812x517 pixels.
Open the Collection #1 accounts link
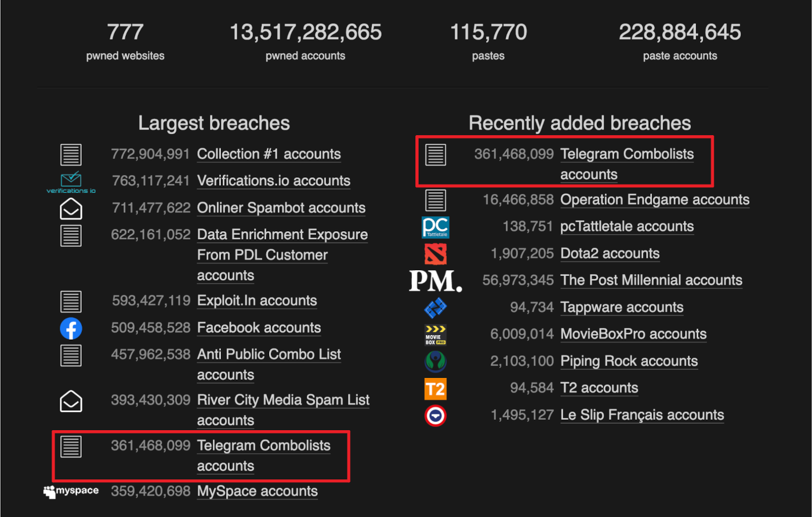pyautogui.click(x=269, y=154)
